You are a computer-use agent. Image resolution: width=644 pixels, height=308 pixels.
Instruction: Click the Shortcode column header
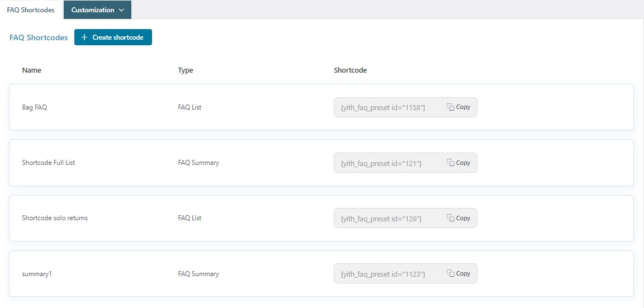[x=350, y=70]
